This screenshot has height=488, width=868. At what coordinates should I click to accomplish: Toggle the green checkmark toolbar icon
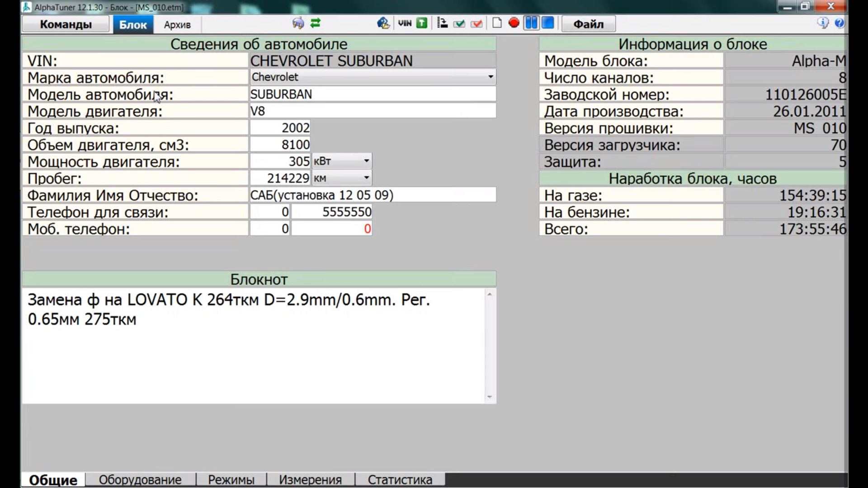tap(459, 23)
